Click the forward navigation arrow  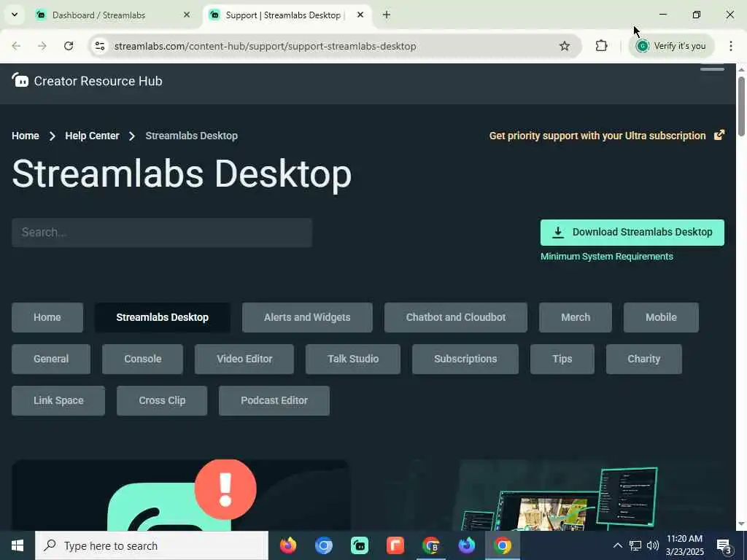pos(42,46)
